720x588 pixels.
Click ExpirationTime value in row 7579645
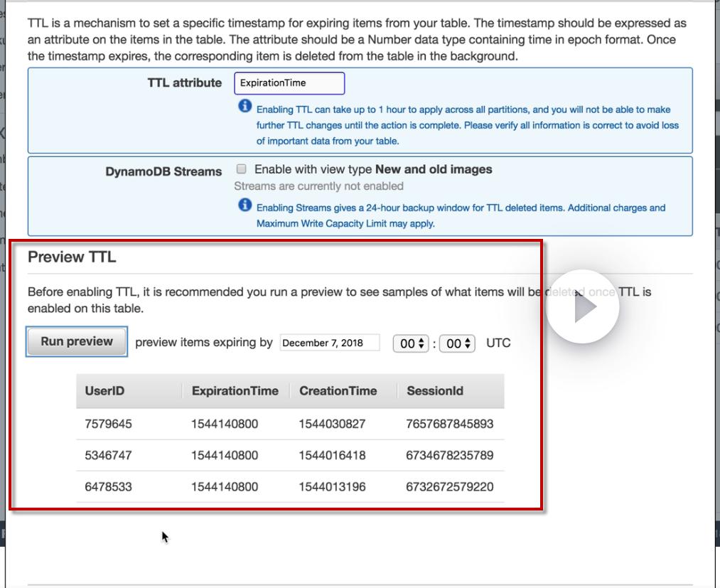pos(225,424)
